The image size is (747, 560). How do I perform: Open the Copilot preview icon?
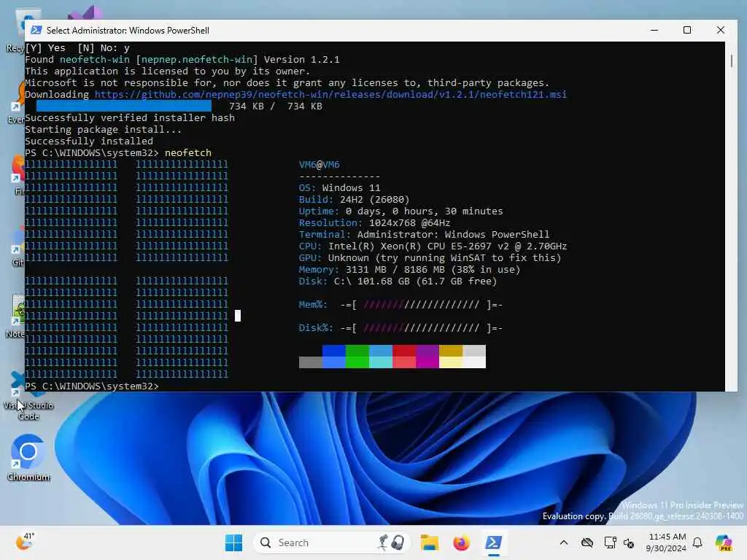point(724,542)
